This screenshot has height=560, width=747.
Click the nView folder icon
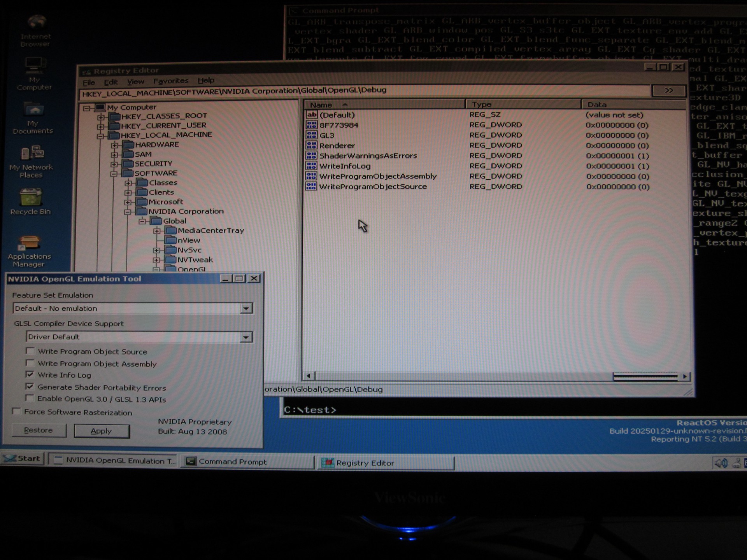[x=171, y=240]
